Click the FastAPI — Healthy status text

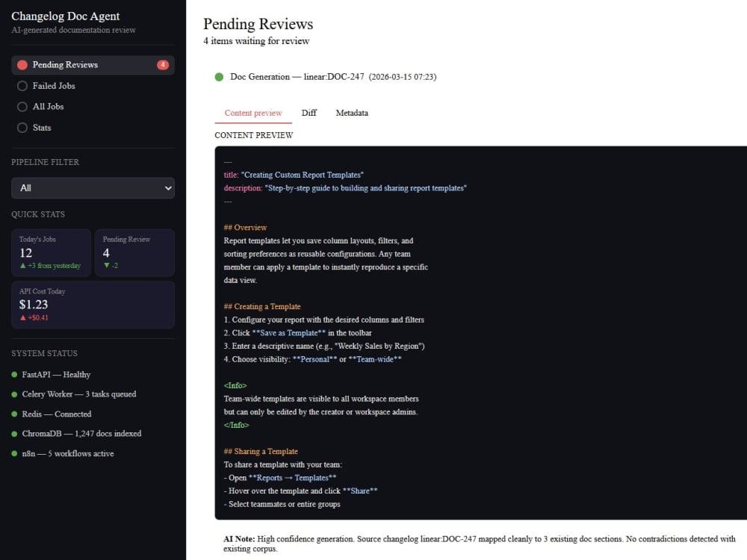click(x=56, y=375)
